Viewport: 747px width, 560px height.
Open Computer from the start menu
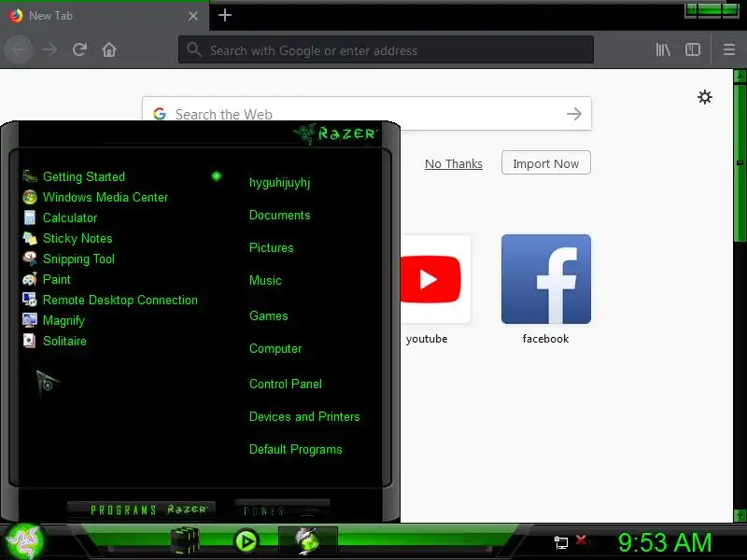275,348
